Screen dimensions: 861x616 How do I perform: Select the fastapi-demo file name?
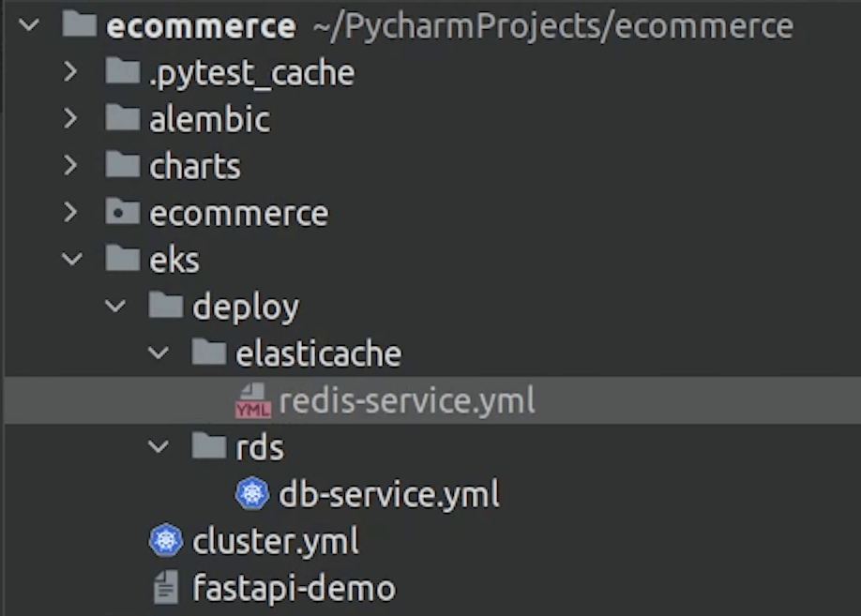click(x=294, y=588)
